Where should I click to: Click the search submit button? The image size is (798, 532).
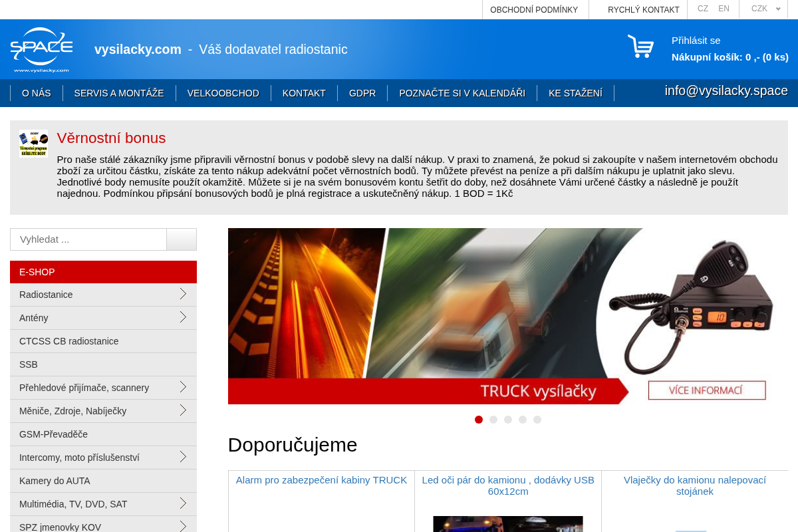coord(182,239)
